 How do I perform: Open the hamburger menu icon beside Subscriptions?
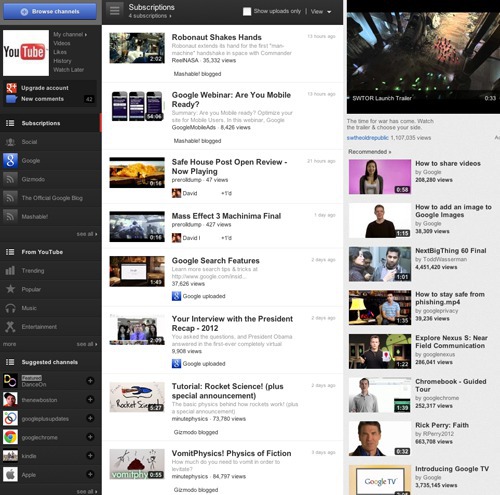point(114,10)
